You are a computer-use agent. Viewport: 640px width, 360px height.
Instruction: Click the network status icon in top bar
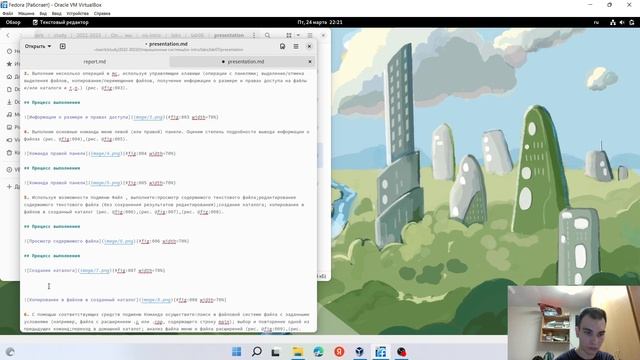point(613,22)
